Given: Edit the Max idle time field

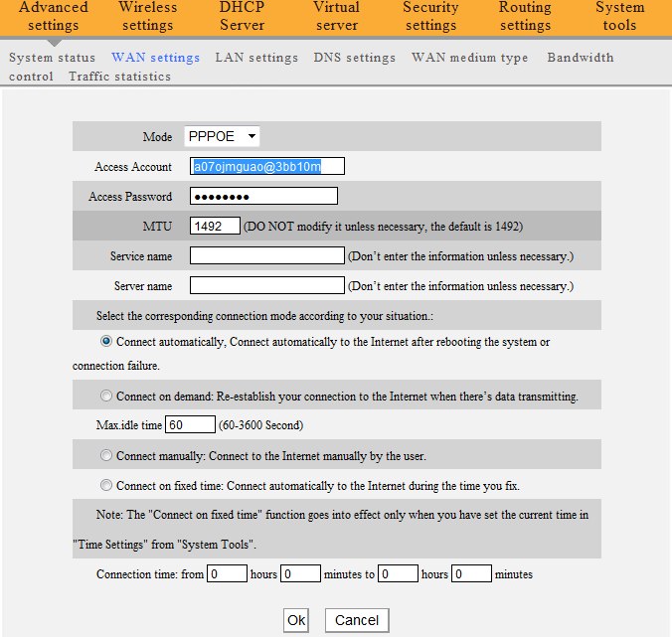Looking at the screenshot, I should point(190,424).
